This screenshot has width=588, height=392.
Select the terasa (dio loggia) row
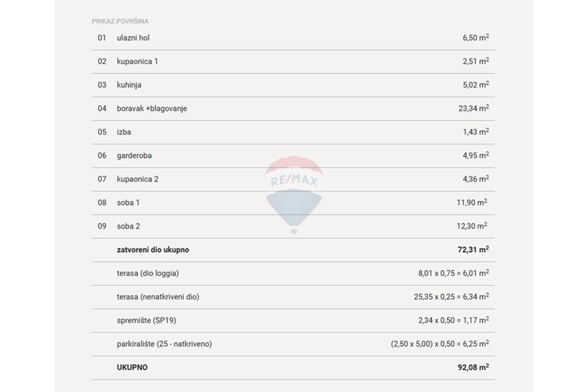(293, 273)
